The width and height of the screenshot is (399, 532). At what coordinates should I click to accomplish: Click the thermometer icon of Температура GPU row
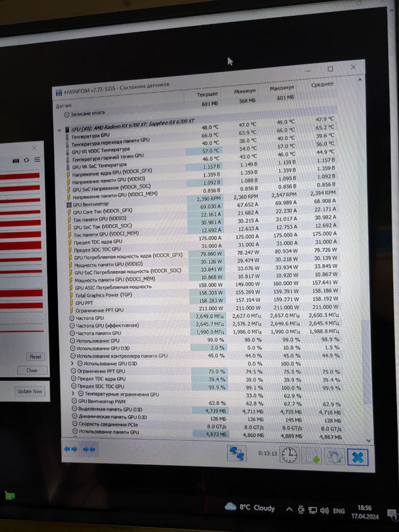coord(67,138)
